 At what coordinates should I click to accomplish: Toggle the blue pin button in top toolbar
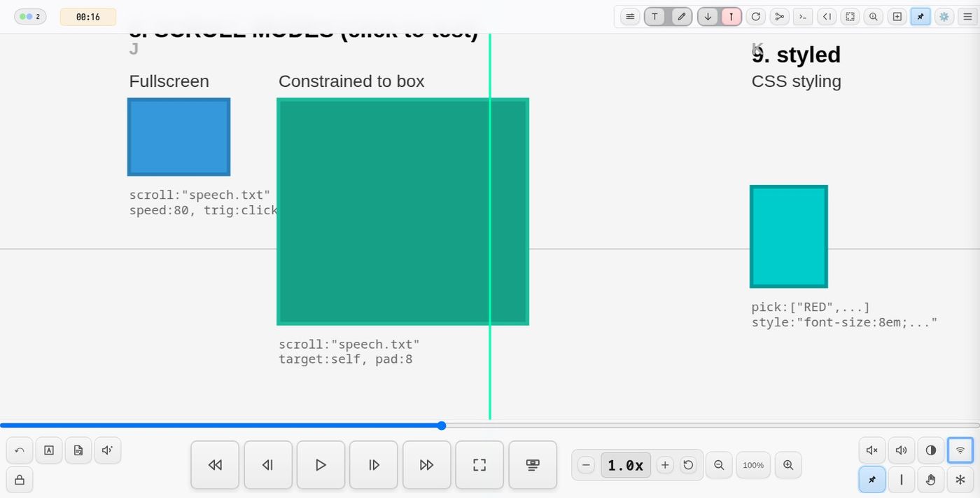[920, 17]
